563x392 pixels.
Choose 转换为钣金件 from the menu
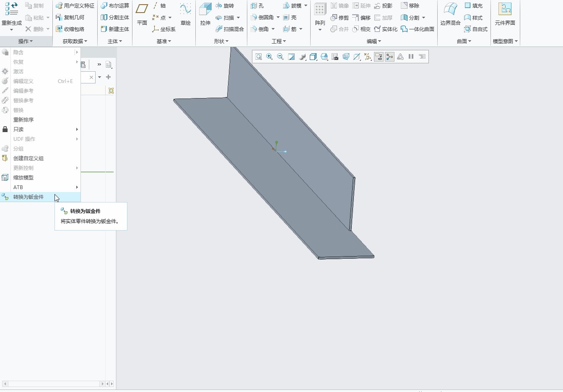click(29, 197)
